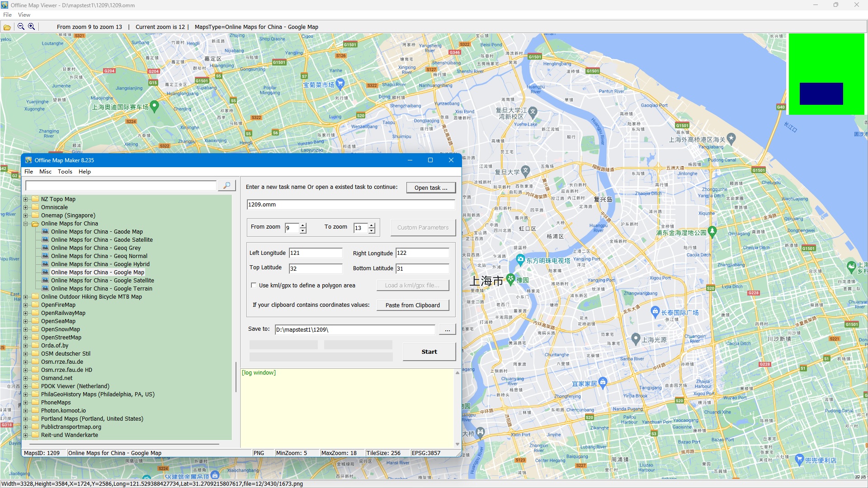This screenshot has height=488, width=868.
Task: Click the Right Longitude input field
Action: point(422,253)
